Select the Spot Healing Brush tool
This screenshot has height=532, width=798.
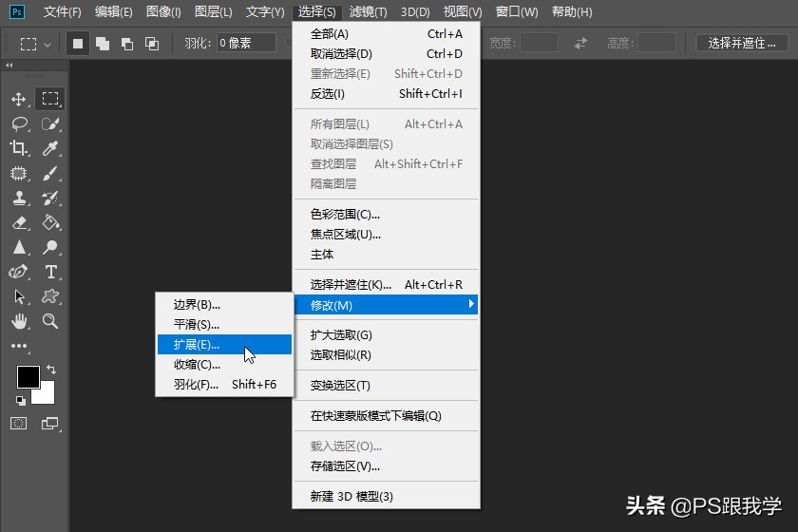point(19,173)
